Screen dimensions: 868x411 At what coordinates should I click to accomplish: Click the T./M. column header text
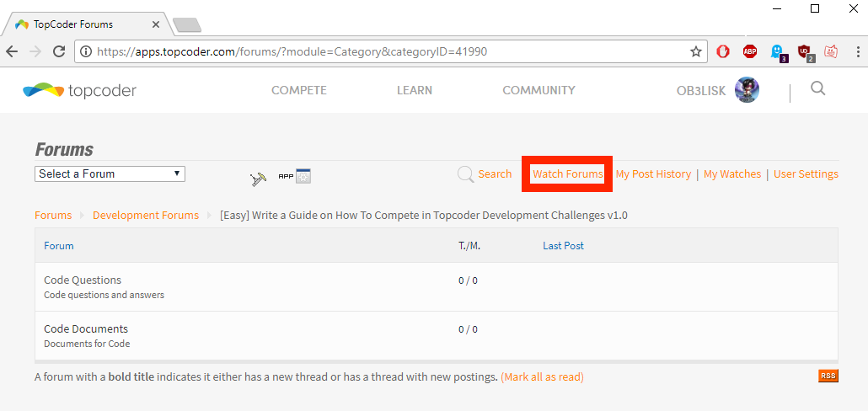[x=469, y=246]
